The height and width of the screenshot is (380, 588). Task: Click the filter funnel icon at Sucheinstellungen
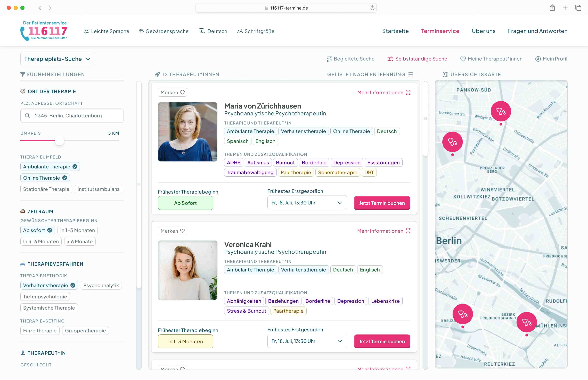pos(23,74)
